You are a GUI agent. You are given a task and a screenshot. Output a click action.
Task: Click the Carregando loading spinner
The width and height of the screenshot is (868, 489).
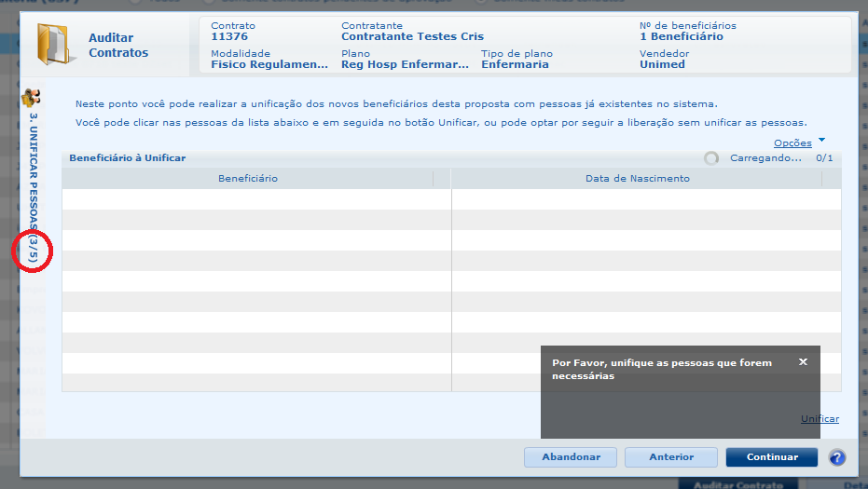tap(711, 158)
